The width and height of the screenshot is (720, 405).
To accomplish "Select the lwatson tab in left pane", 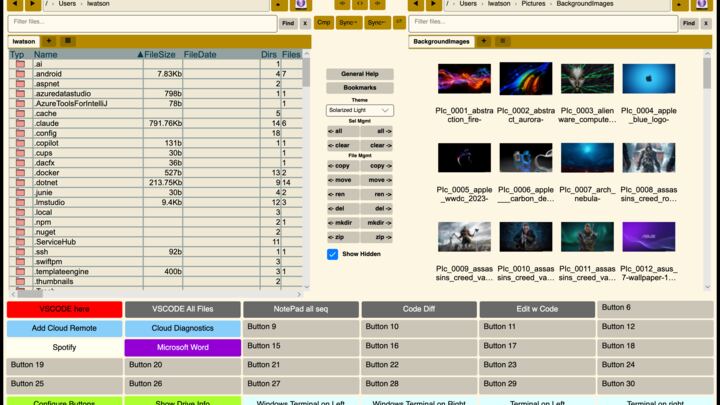I will 24,41.
